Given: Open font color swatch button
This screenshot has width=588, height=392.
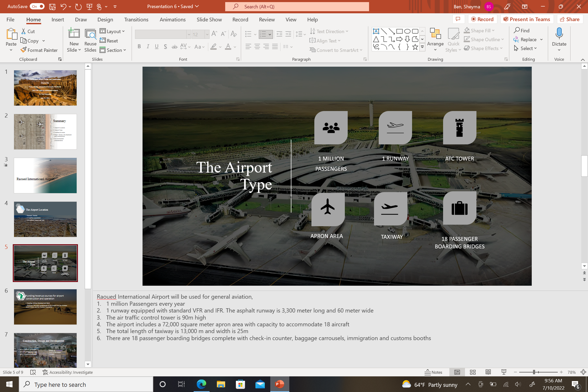Looking at the screenshot, I should [228, 47].
